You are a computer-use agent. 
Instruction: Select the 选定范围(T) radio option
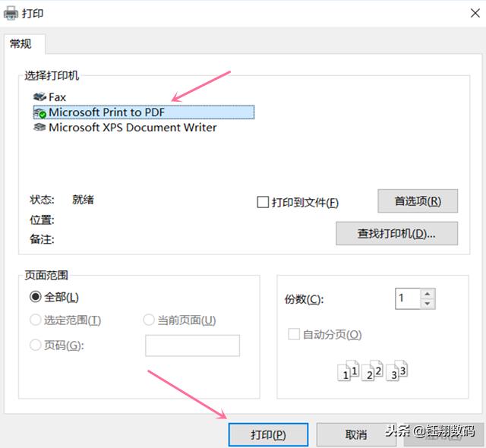[36, 320]
